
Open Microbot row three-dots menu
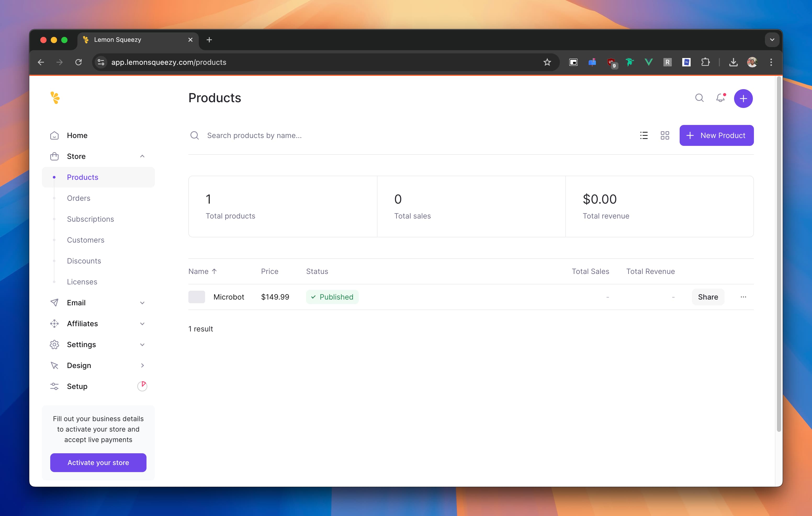(743, 297)
